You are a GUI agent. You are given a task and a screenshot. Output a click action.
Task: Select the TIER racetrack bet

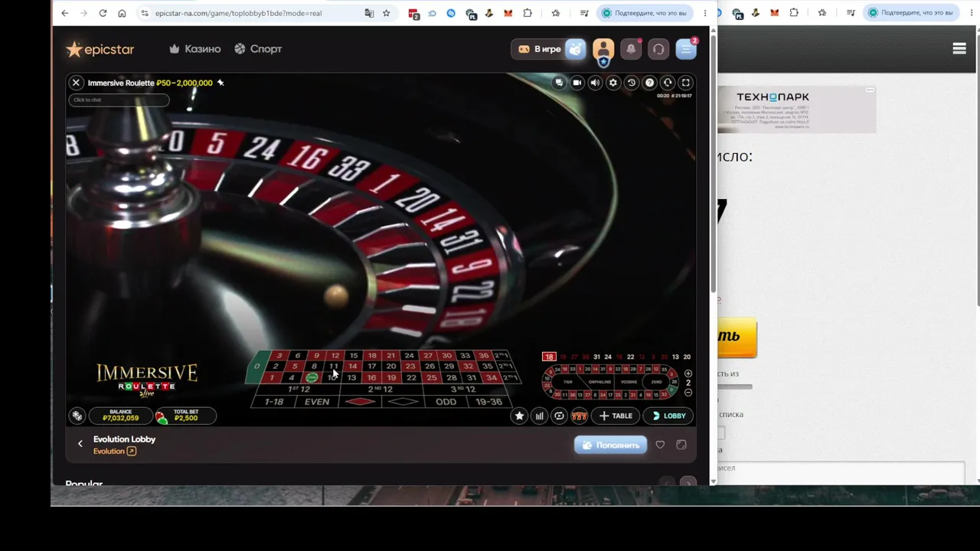tap(568, 382)
